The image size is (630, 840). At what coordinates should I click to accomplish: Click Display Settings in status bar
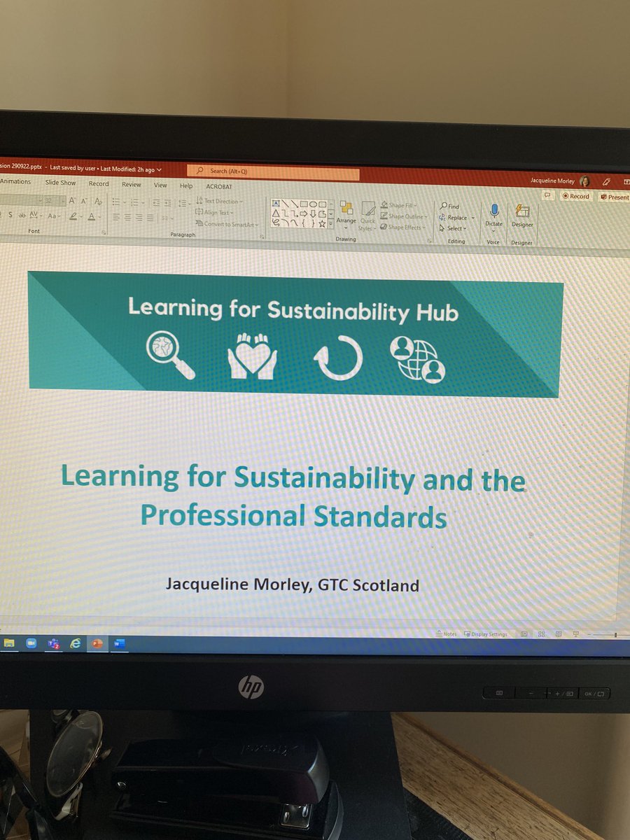(485, 634)
